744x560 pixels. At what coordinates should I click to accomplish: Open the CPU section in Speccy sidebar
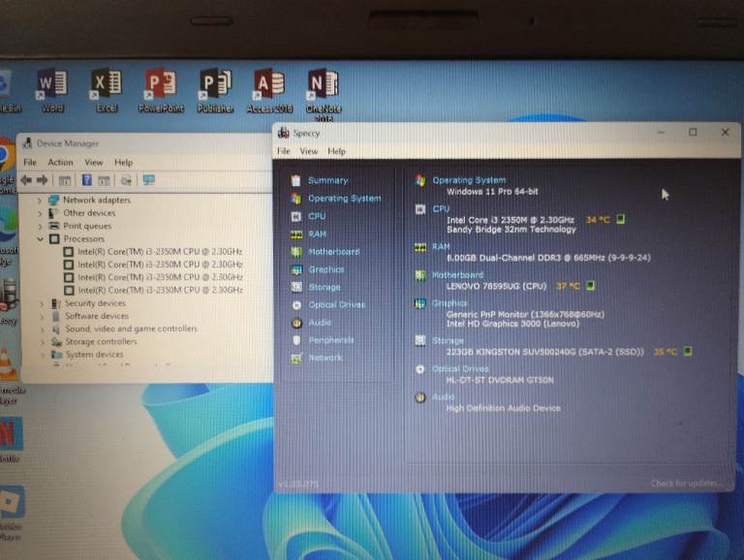coord(317,216)
